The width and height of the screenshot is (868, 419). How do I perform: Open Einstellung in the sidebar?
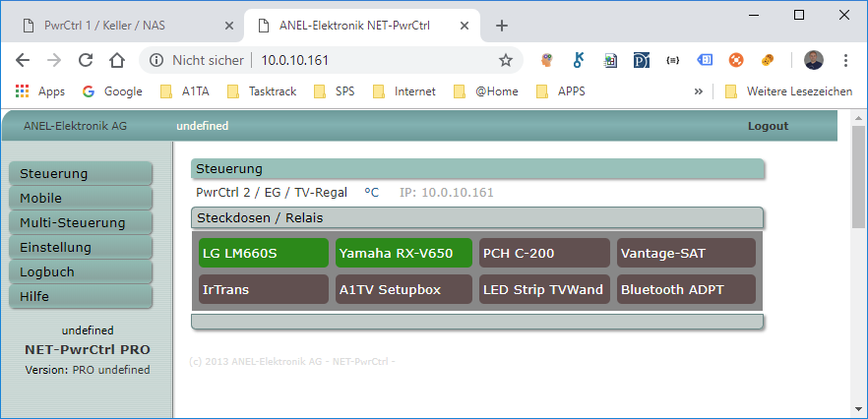pyautogui.click(x=81, y=247)
